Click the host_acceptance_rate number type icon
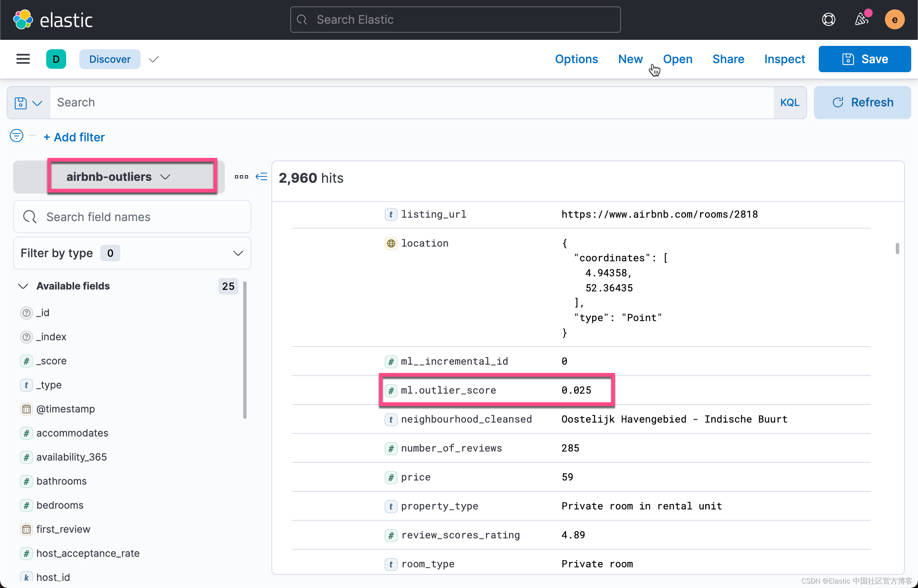This screenshot has width=918, height=588. coord(26,554)
